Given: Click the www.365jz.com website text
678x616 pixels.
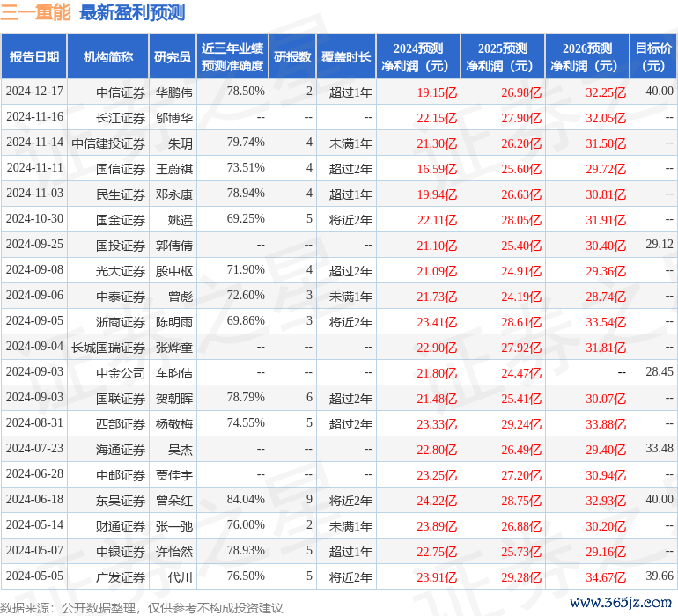Looking at the screenshot, I should tap(621, 603).
